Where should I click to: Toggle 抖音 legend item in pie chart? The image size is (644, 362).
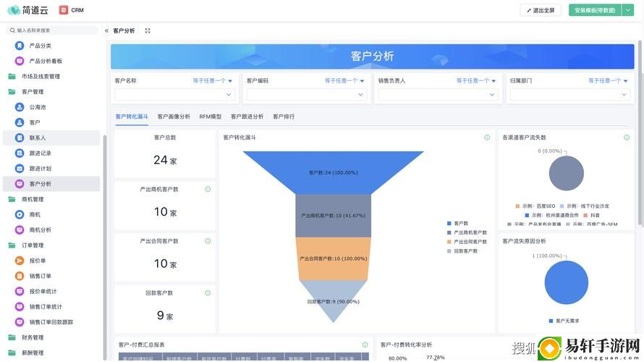pos(591,215)
